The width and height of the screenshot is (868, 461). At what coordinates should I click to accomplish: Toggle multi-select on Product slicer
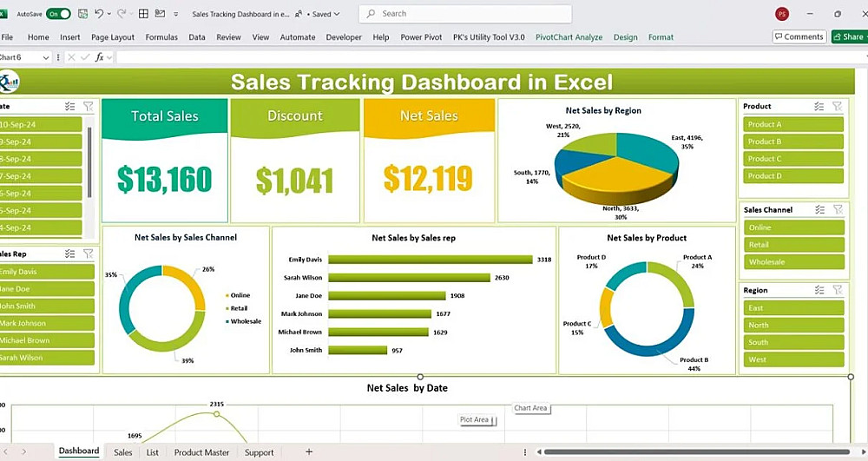tap(819, 106)
